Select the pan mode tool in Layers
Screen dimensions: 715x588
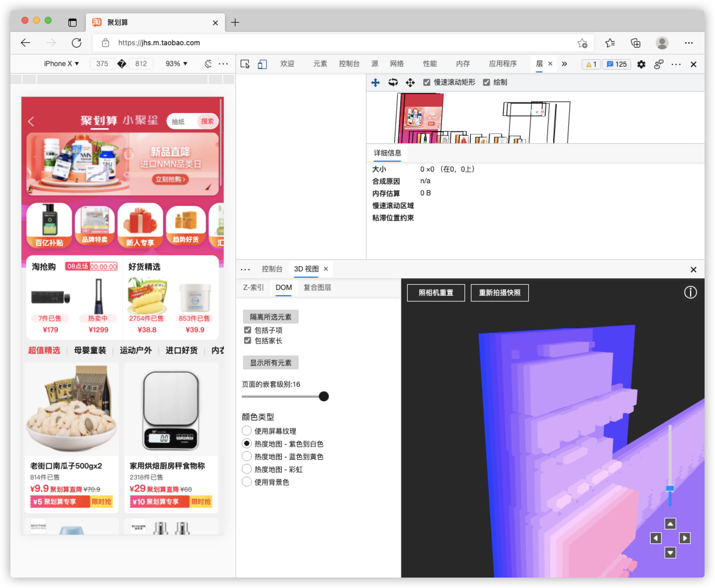pyautogui.click(x=375, y=82)
